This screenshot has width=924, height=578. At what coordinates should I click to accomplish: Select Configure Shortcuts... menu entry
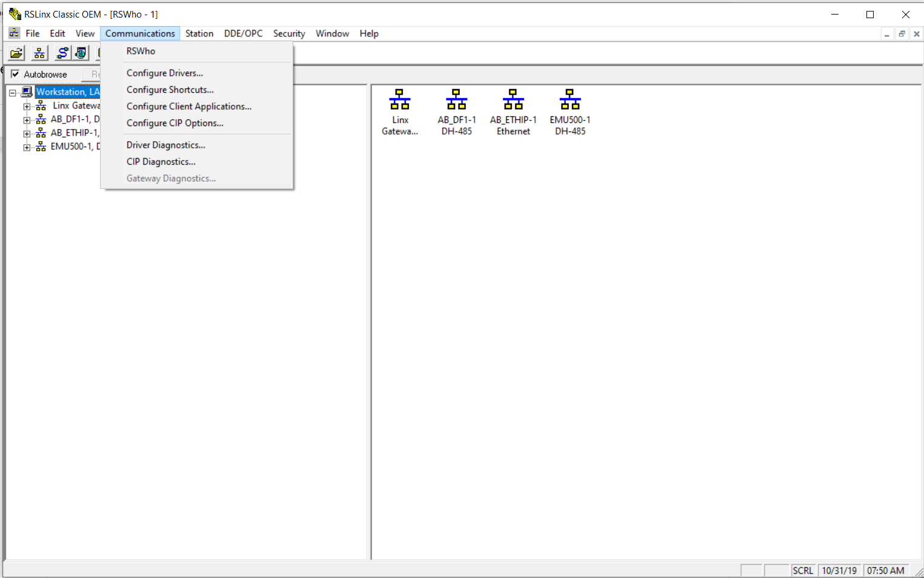pyautogui.click(x=197, y=90)
